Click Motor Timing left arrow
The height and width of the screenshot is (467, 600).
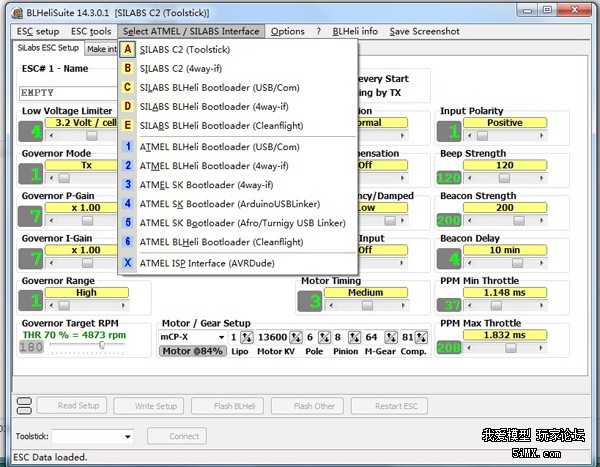tap(331, 305)
